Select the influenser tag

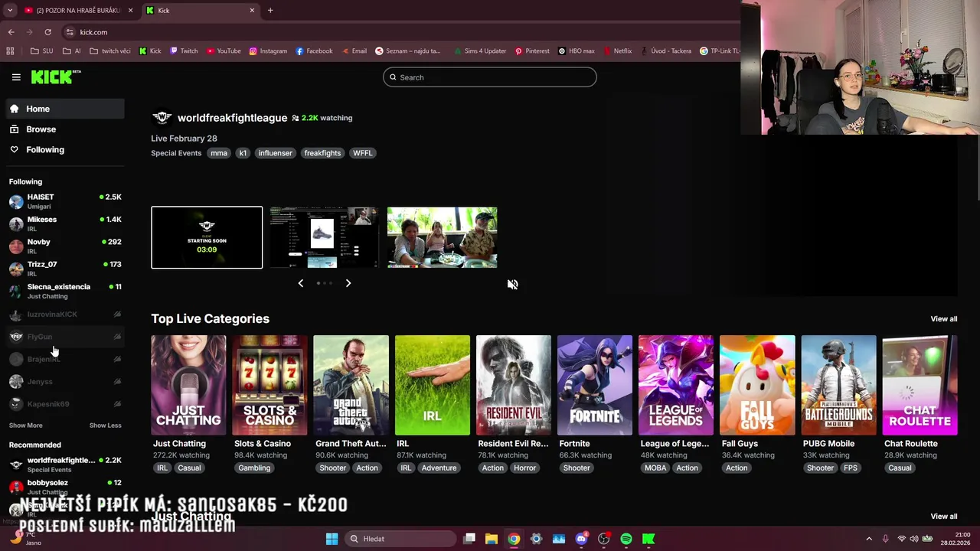(275, 153)
